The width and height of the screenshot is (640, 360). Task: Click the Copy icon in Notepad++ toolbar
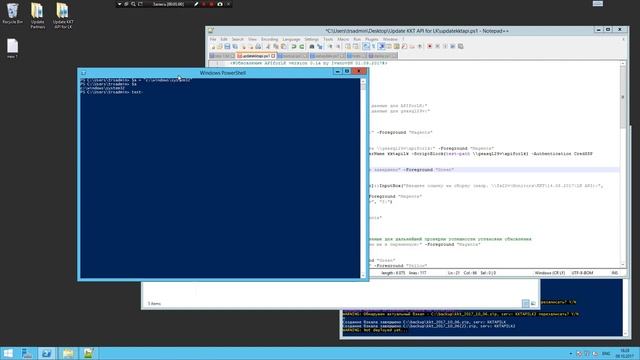pyautogui.click(x=276, y=47)
